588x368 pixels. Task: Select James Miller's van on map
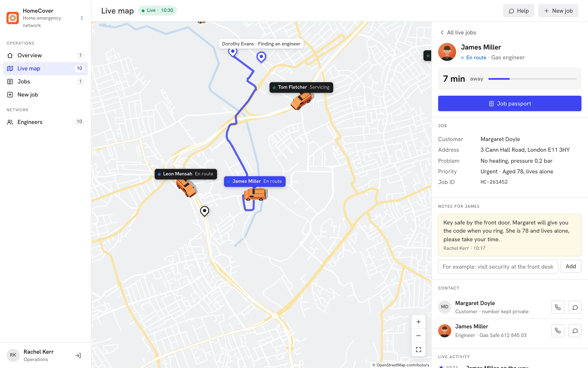tap(255, 195)
